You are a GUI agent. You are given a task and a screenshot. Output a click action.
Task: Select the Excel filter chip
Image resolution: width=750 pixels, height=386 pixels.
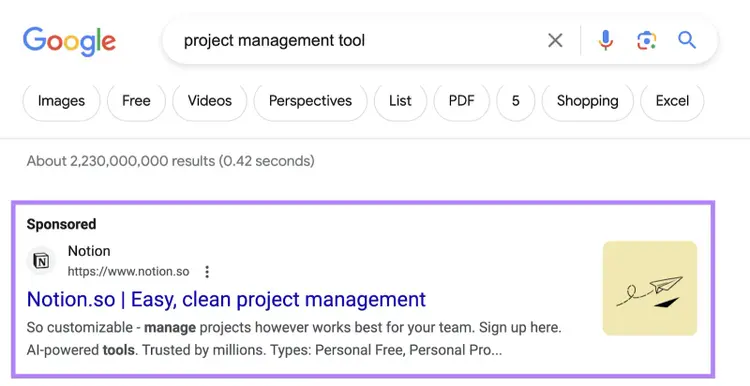[672, 101]
